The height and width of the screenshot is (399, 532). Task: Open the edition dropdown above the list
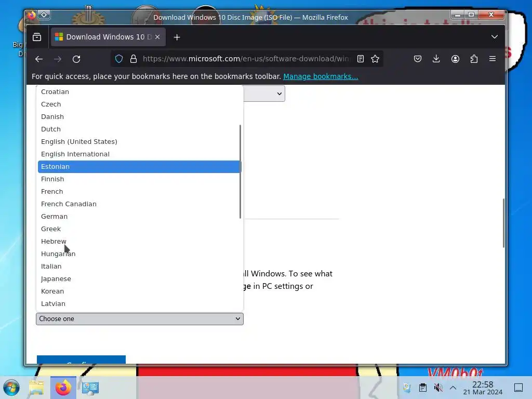click(264, 94)
